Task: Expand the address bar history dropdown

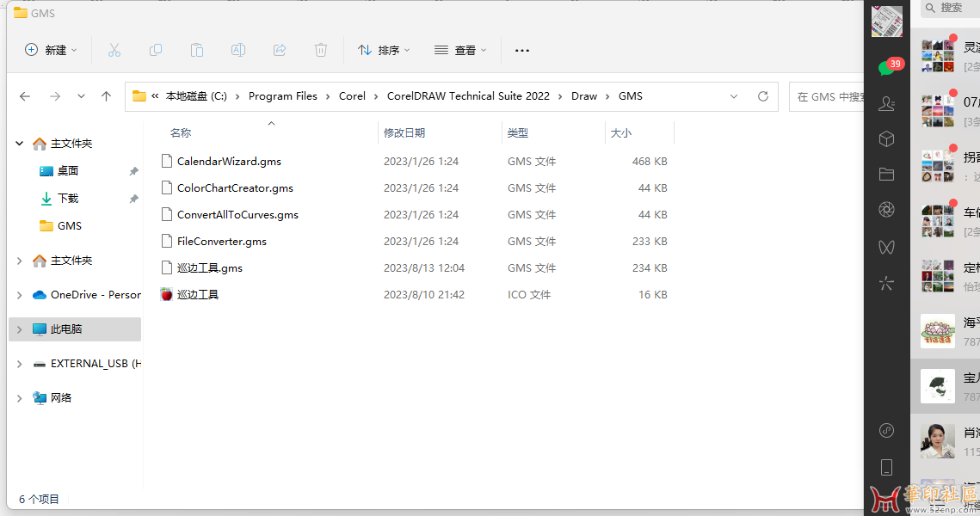Action: pyautogui.click(x=734, y=96)
